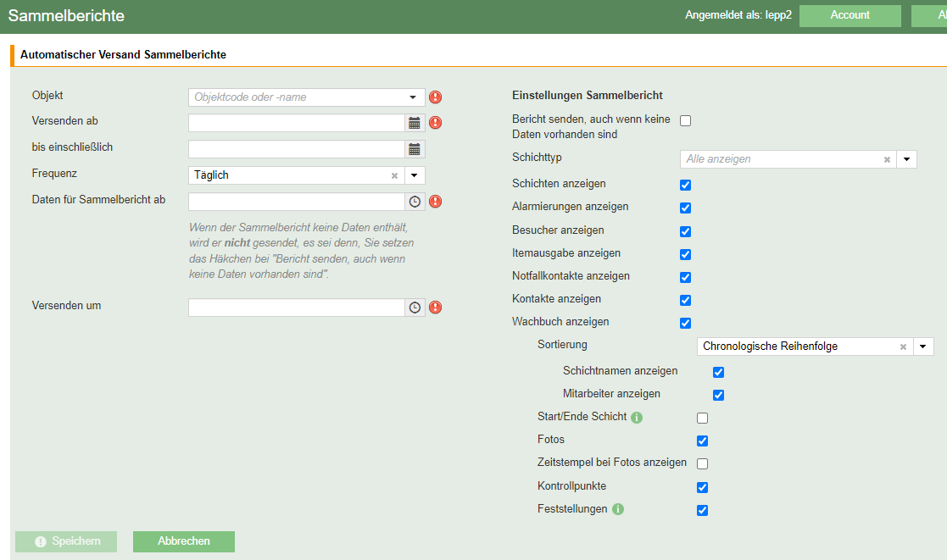
Task: Uncheck Kontrollpunkte checkbox
Action: pos(702,487)
